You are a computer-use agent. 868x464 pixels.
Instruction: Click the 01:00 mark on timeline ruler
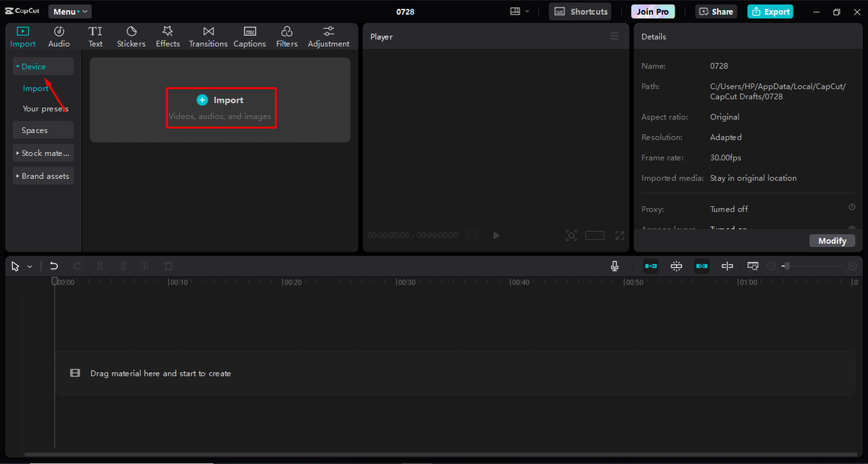[x=747, y=282]
